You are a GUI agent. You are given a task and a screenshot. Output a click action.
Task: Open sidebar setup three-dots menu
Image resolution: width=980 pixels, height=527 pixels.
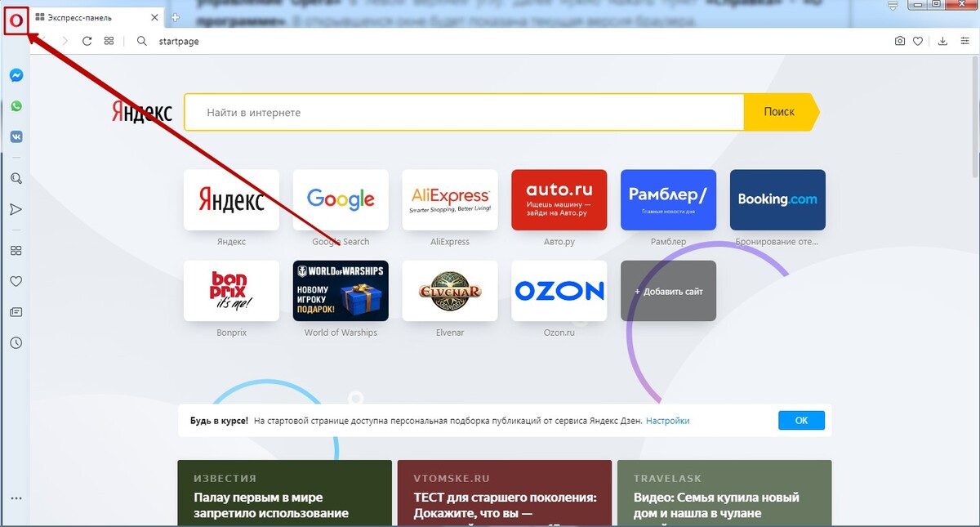pos(16,498)
